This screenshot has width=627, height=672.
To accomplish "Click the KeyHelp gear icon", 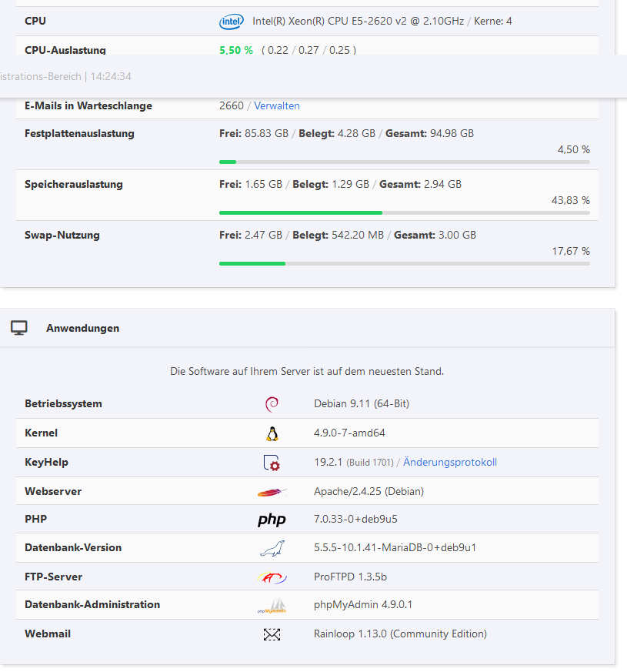I will (272, 463).
